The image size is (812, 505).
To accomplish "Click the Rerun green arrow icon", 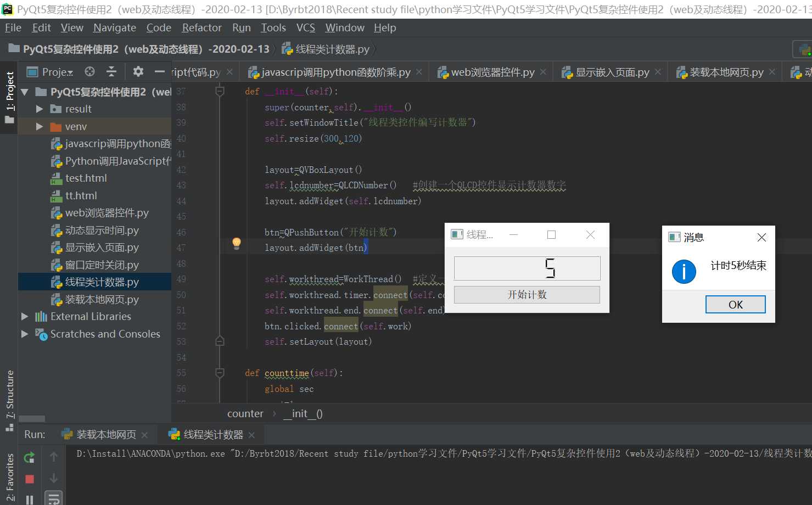I will click(x=30, y=457).
